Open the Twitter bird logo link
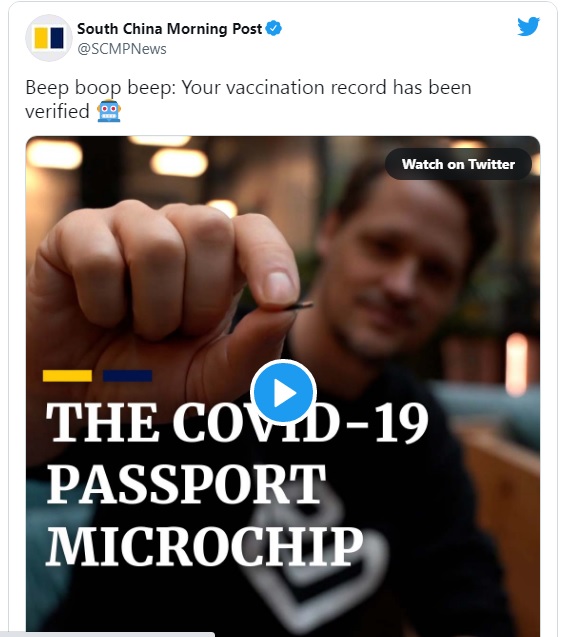The height and width of the screenshot is (637, 571). 528,27
